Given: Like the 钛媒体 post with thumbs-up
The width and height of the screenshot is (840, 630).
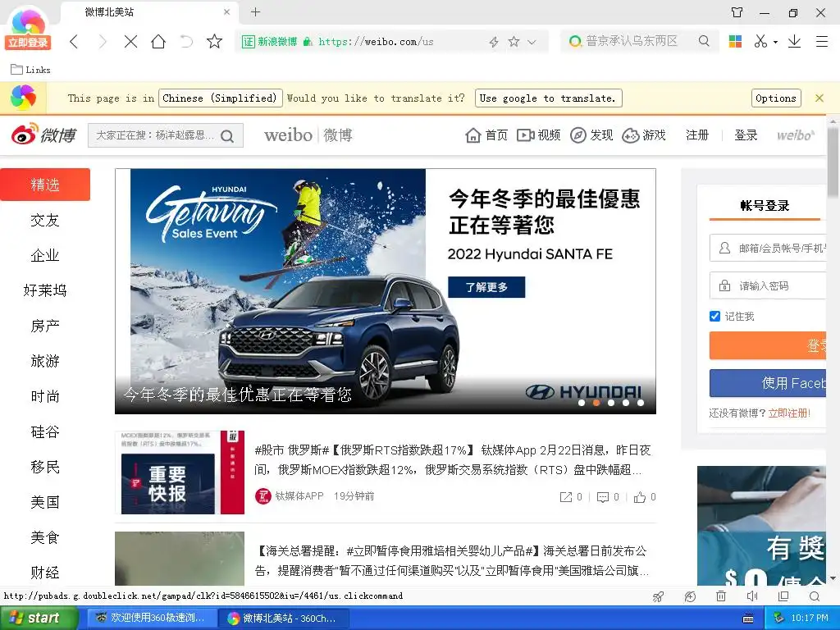Looking at the screenshot, I should tap(640, 497).
